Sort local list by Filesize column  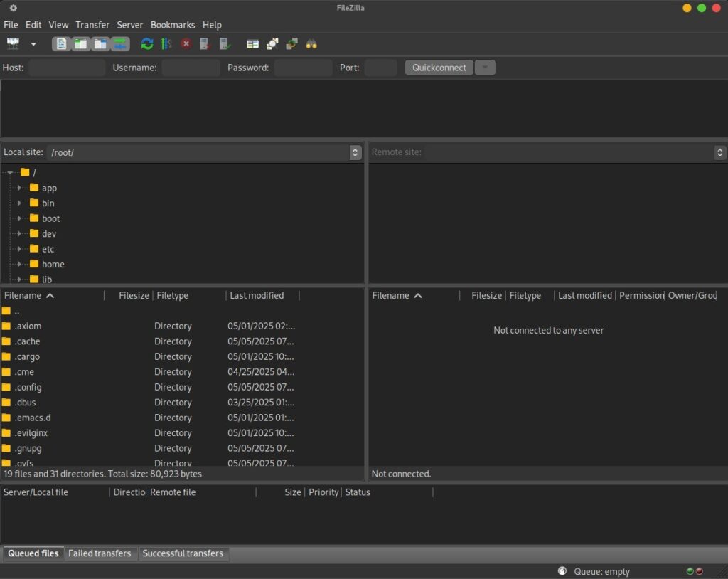point(128,295)
